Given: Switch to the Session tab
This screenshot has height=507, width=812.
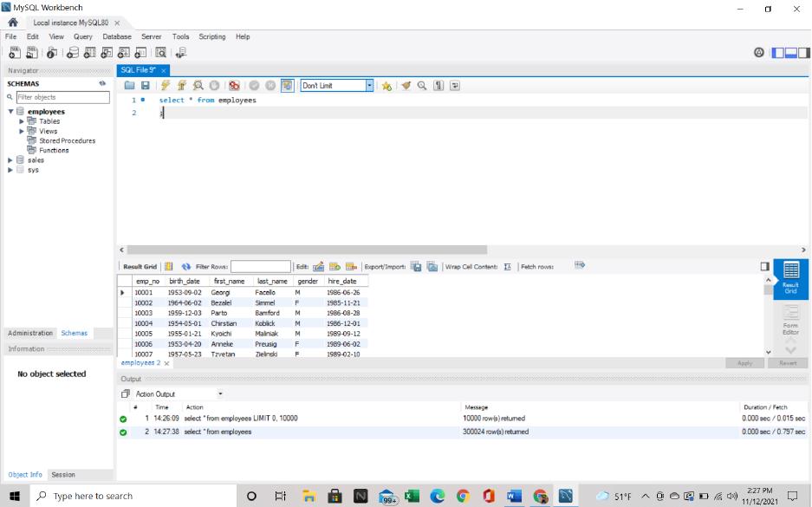Looking at the screenshot, I should click(63, 474).
